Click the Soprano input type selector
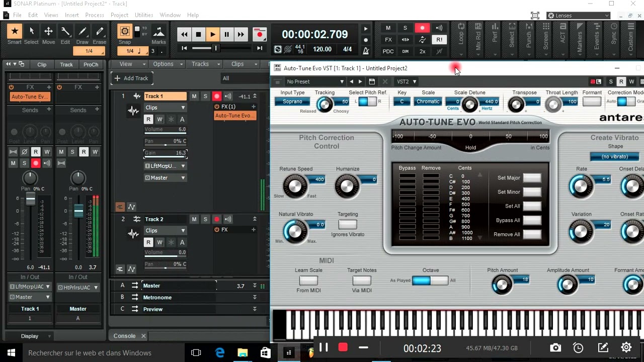 (x=292, y=102)
